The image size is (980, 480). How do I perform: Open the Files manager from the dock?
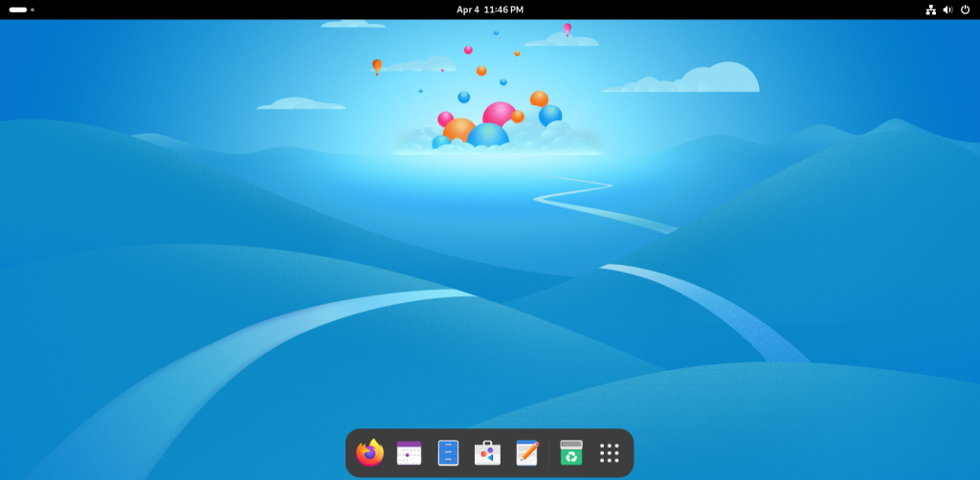pyautogui.click(x=448, y=452)
